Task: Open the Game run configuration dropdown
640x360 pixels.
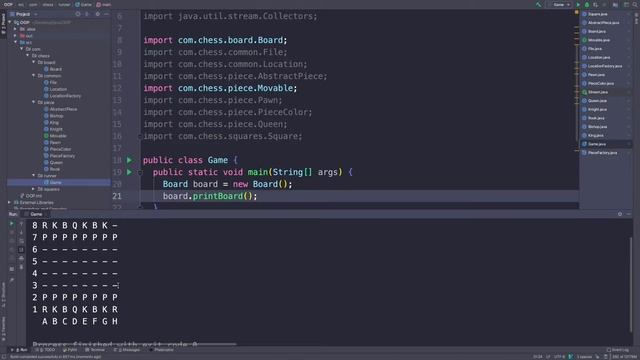Action: [561, 4]
